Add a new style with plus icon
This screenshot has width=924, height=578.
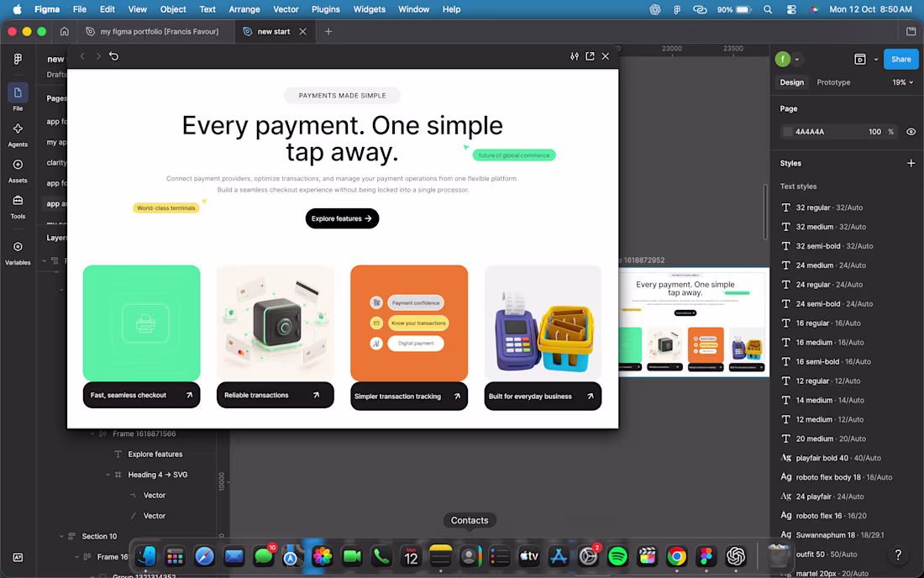911,163
